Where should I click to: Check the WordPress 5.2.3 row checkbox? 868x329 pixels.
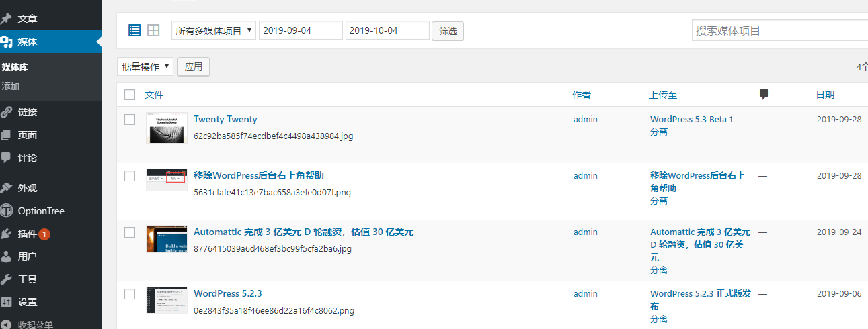pos(130,294)
